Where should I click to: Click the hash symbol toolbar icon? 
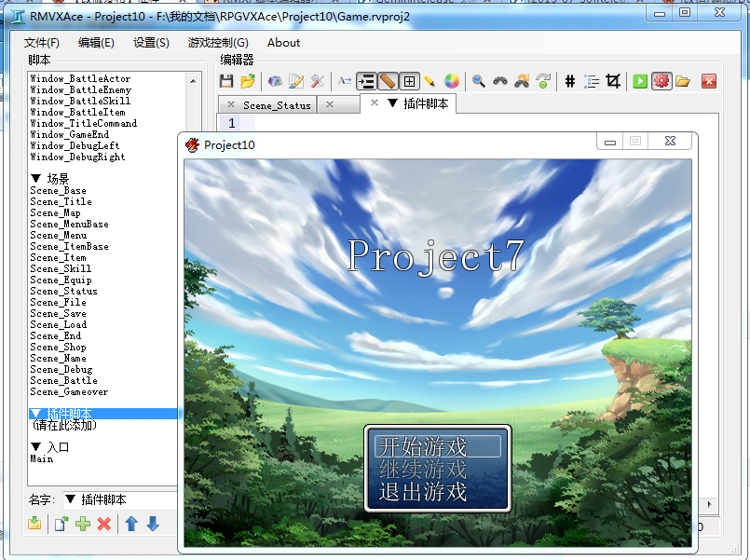pyautogui.click(x=569, y=81)
